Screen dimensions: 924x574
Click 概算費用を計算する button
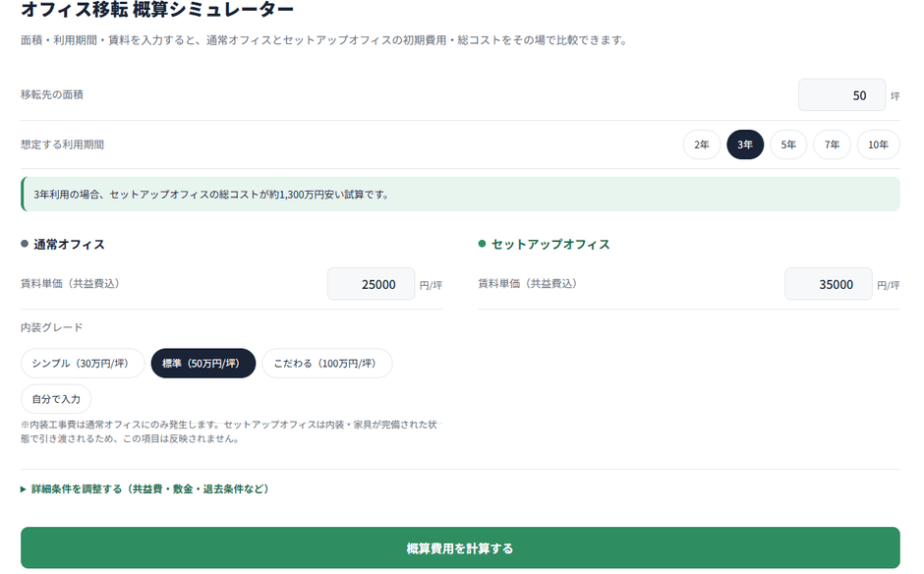tap(460, 548)
